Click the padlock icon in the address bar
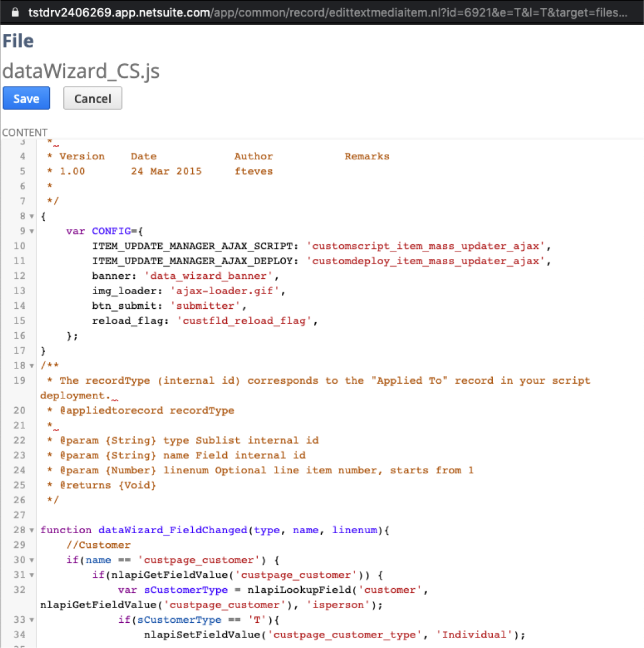Image resolution: width=644 pixels, height=648 pixels. [x=16, y=12]
